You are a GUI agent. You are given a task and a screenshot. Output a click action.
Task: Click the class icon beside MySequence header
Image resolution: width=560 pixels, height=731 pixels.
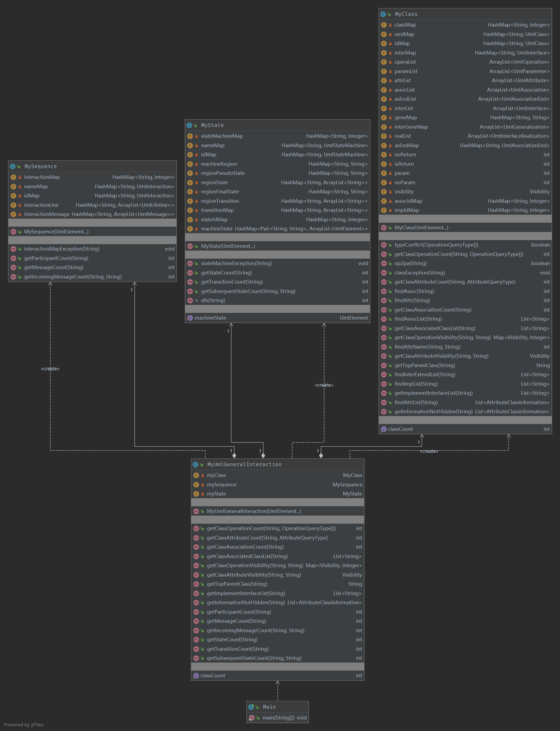(12, 166)
